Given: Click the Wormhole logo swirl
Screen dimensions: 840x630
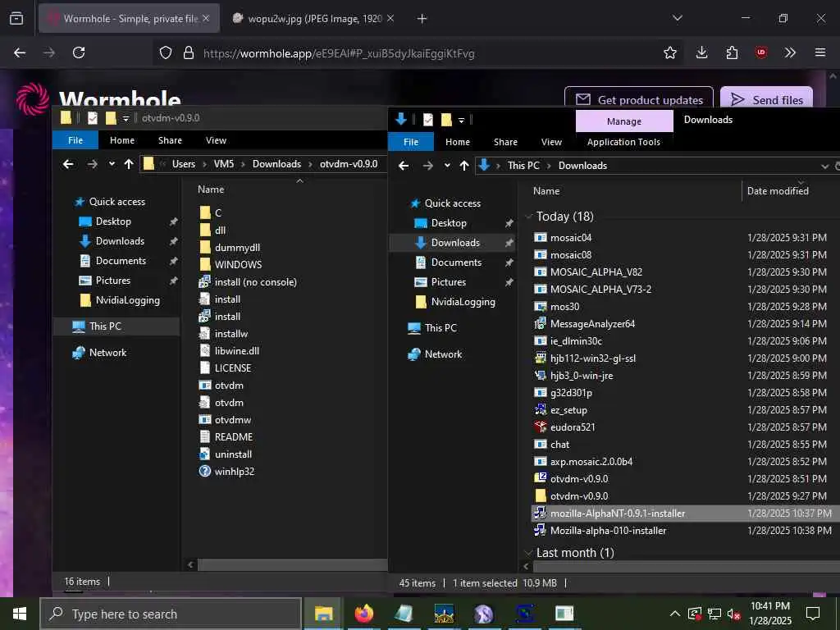Looking at the screenshot, I should pyautogui.click(x=33, y=98).
